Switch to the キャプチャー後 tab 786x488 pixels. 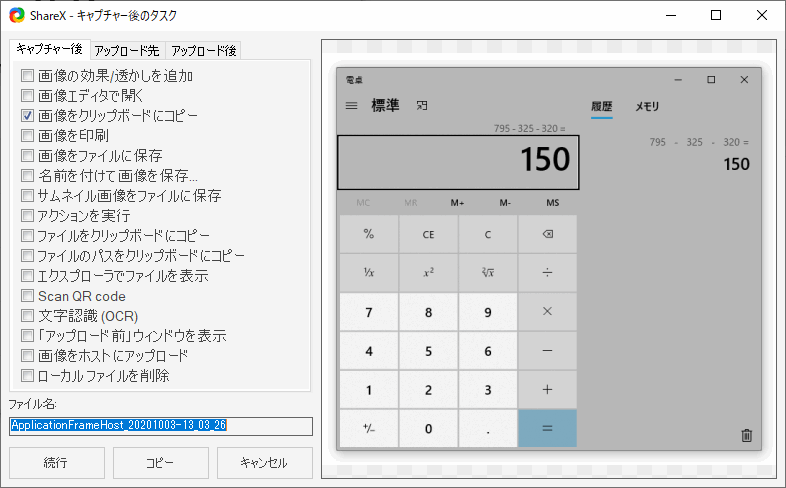[50, 49]
